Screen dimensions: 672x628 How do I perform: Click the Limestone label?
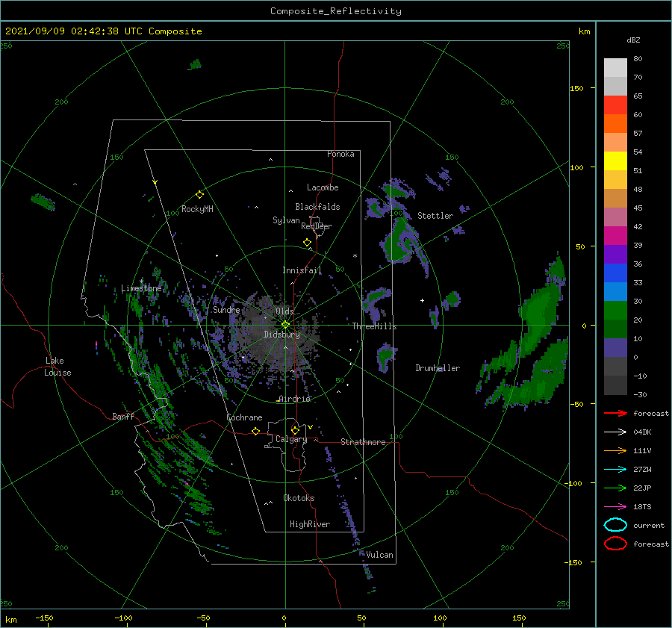[x=141, y=288]
